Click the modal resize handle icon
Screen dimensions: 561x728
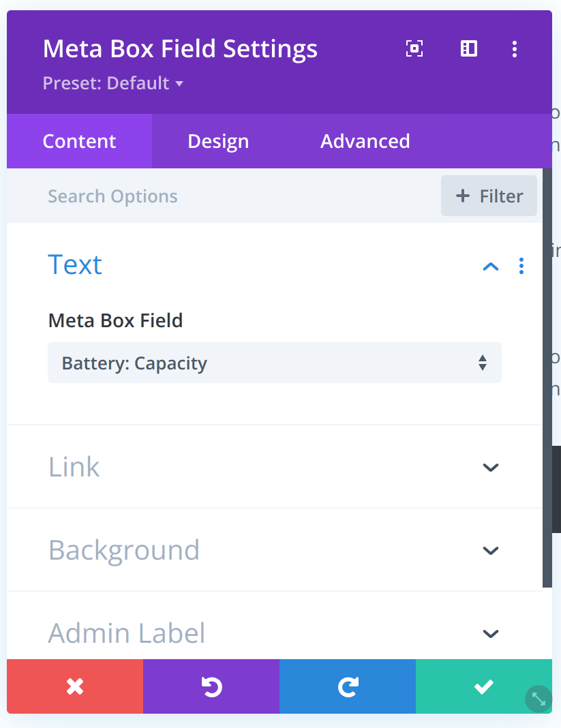[x=539, y=699]
